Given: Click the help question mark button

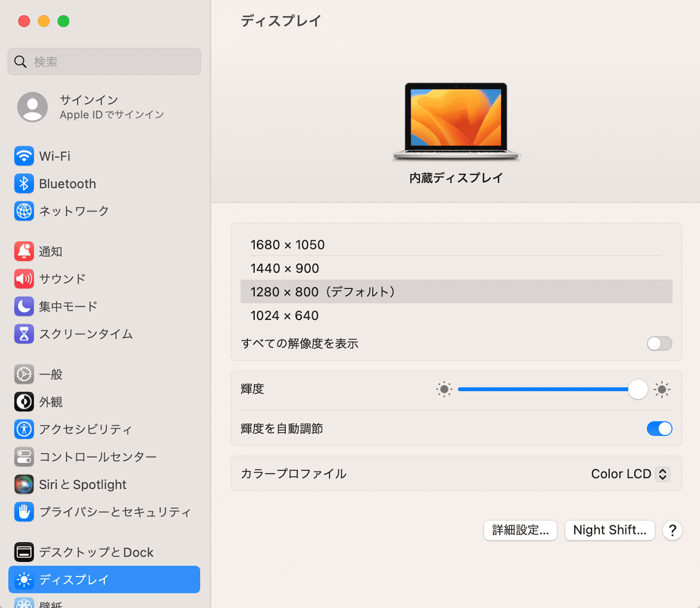Looking at the screenshot, I should pyautogui.click(x=673, y=530).
